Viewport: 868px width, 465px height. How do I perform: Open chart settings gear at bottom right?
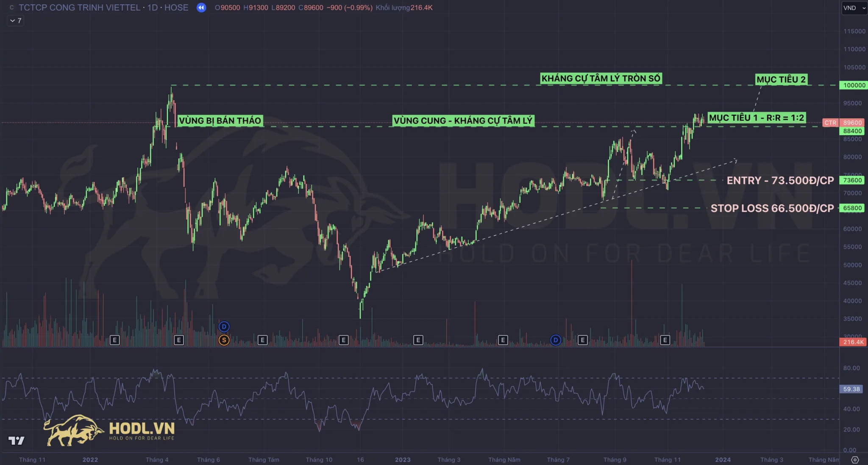tap(855, 460)
